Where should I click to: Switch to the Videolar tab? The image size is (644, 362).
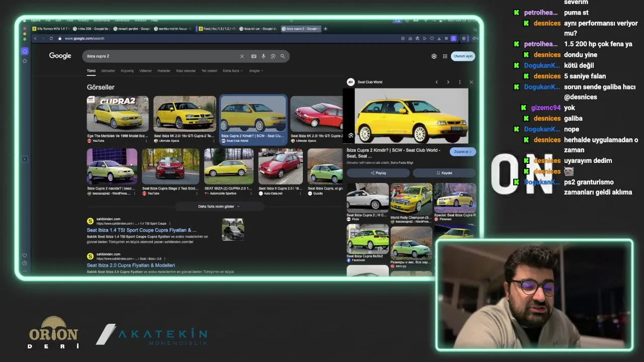[x=145, y=71]
